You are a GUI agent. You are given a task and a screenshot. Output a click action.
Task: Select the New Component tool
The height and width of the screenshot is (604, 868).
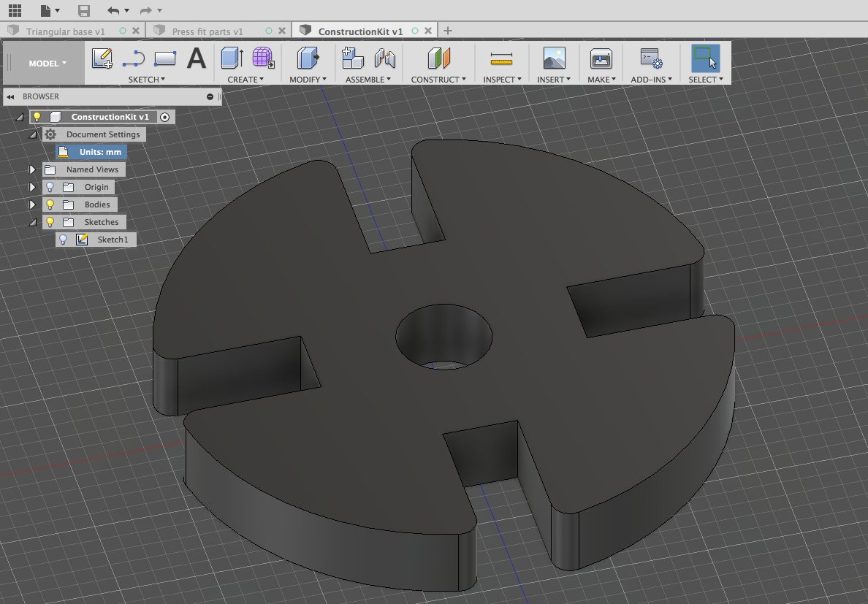pyautogui.click(x=353, y=58)
